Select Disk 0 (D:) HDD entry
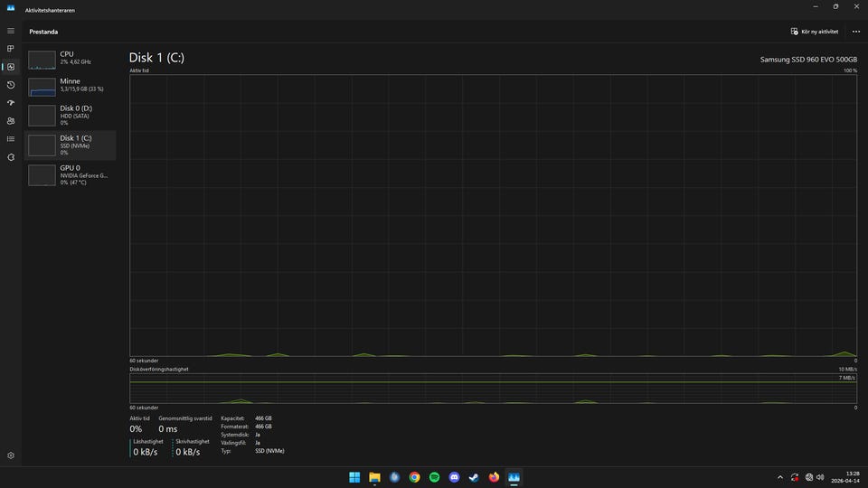Viewport: 868px width, 488px height. [71, 115]
